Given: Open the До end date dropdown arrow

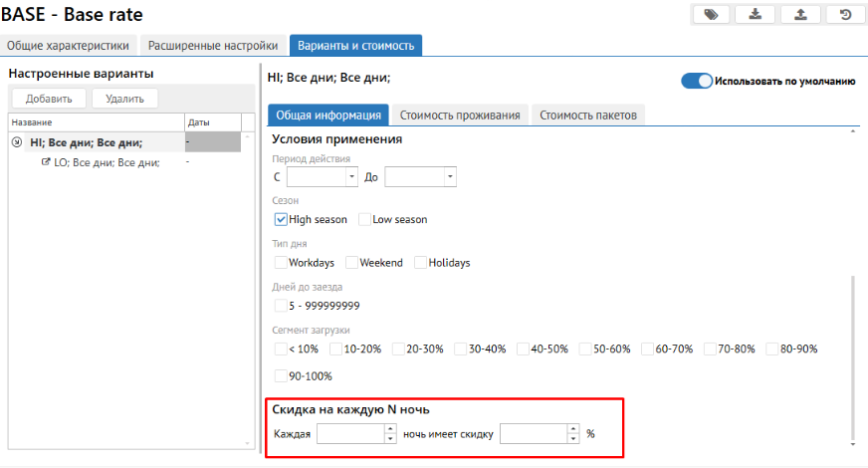Looking at the screenshot, I should [x=450, y=176].
